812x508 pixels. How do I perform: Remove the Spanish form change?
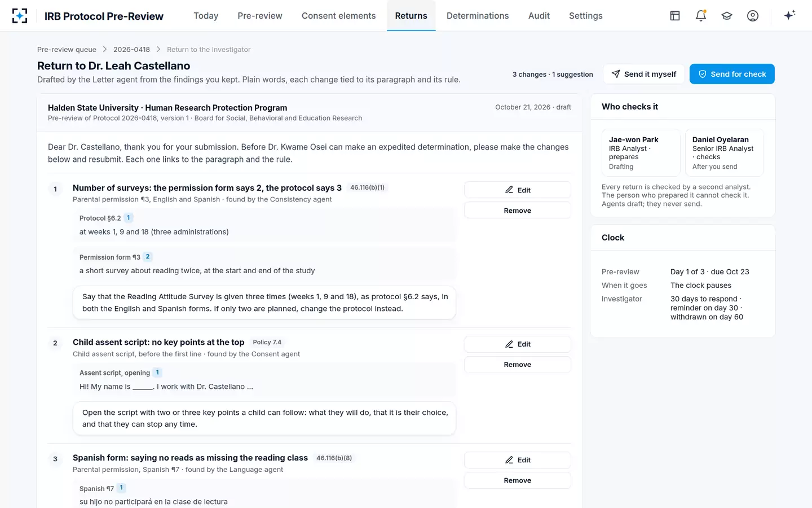(x=518, y=480)
